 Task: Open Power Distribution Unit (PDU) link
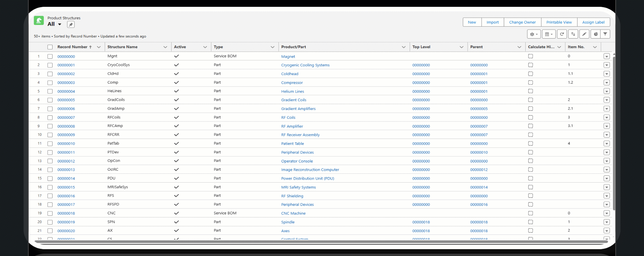coord(308,179)
